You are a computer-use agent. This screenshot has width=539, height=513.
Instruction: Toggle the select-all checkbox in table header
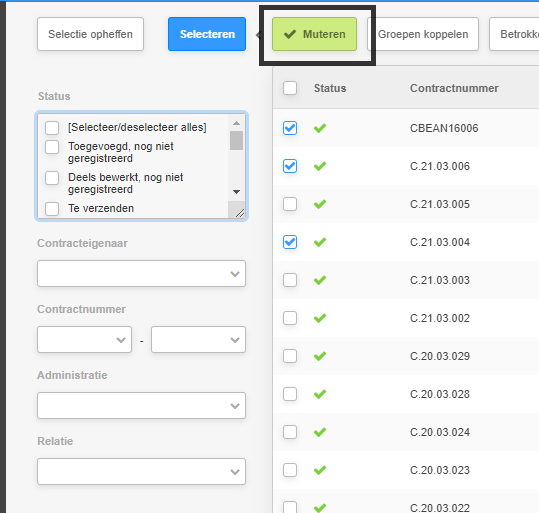(290, 88)
